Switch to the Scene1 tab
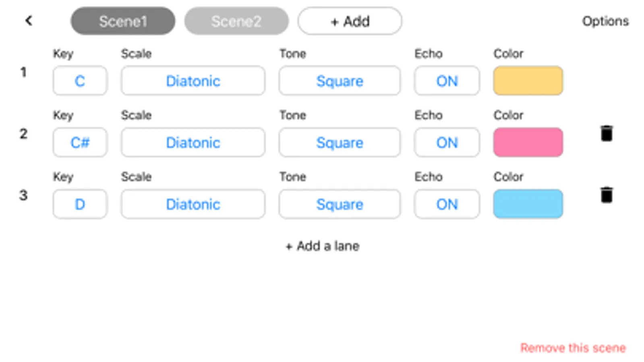The width and height of the screenshot is (644, 362). click(123, 21)
